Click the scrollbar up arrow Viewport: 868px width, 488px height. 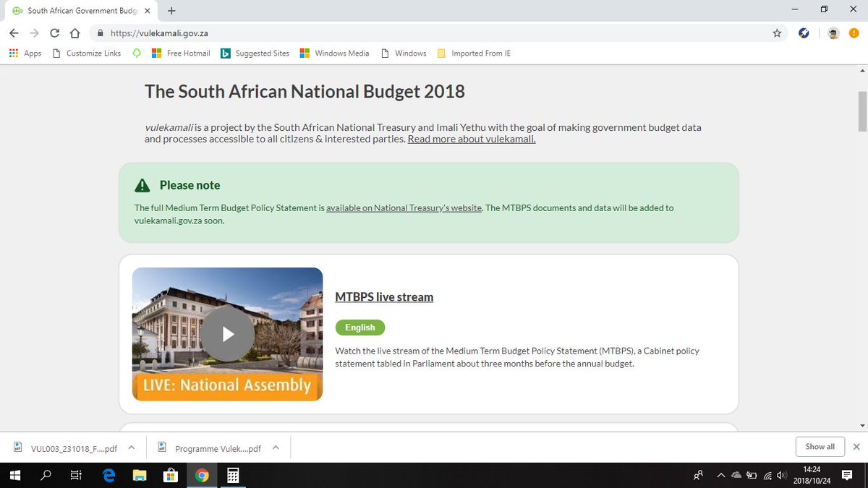point(861,70)
